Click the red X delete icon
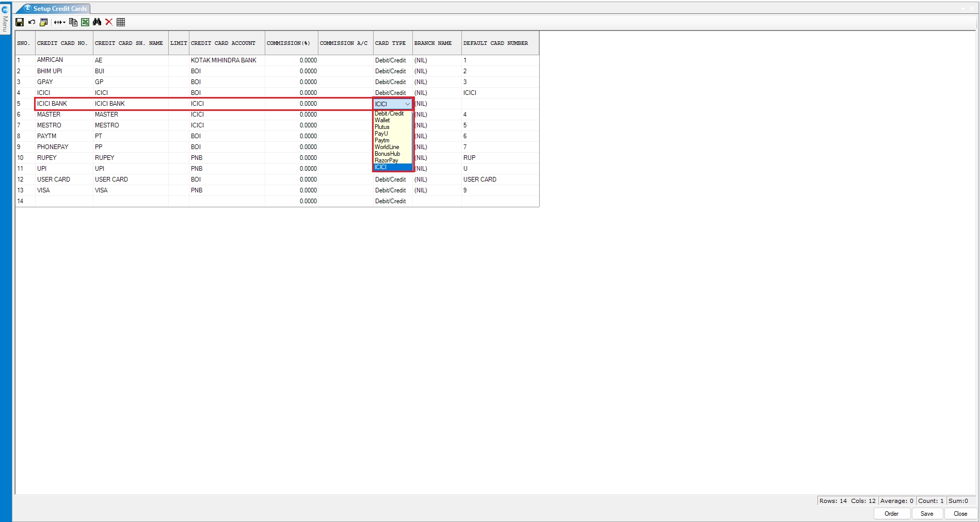This screenshot has width=980, height=522. [109, 22]
